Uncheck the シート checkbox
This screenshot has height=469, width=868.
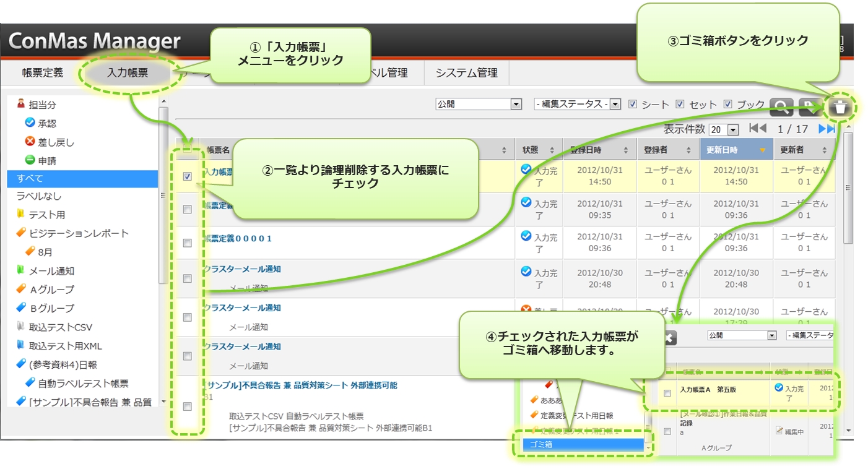click(633, 105)
